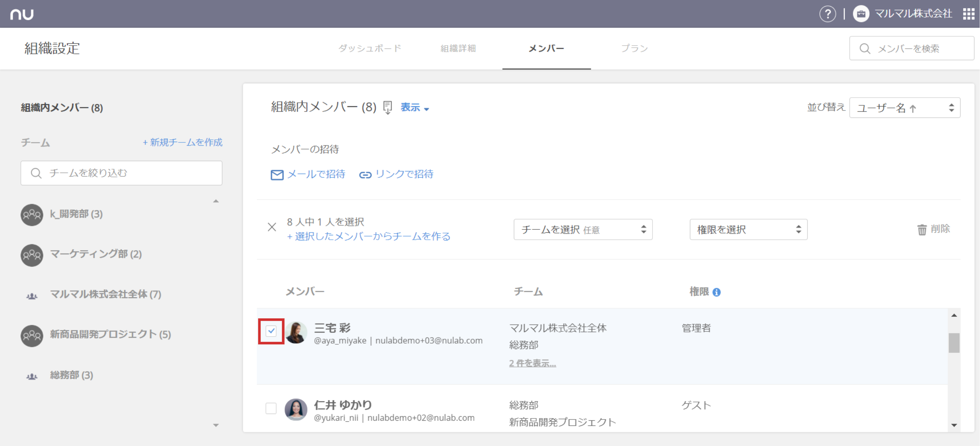
Task: Open the 権限 info icon
Action: tap(716, 292)
